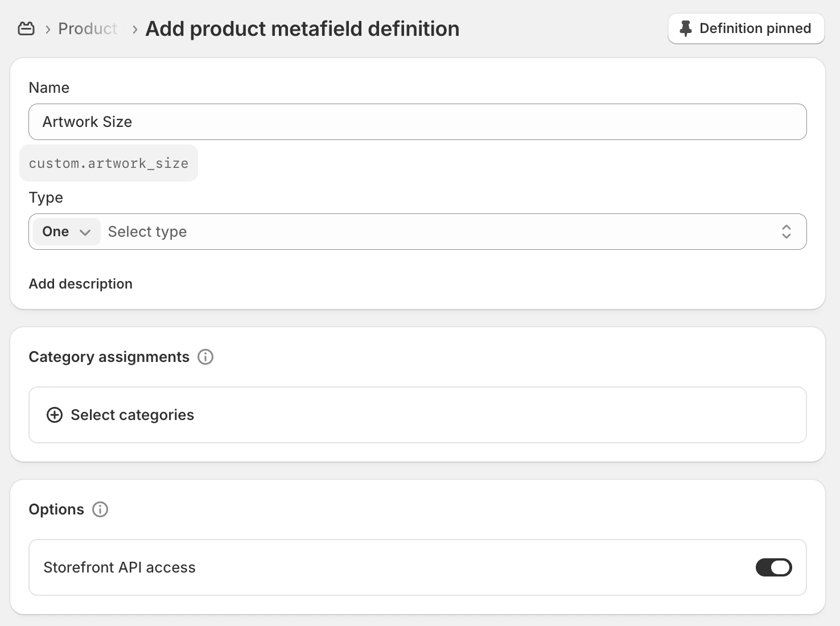The height and width of the screenshot is (626, 840).
Task: Click the up-down selector arrows in Type field
Action: (x=787, y=232)
